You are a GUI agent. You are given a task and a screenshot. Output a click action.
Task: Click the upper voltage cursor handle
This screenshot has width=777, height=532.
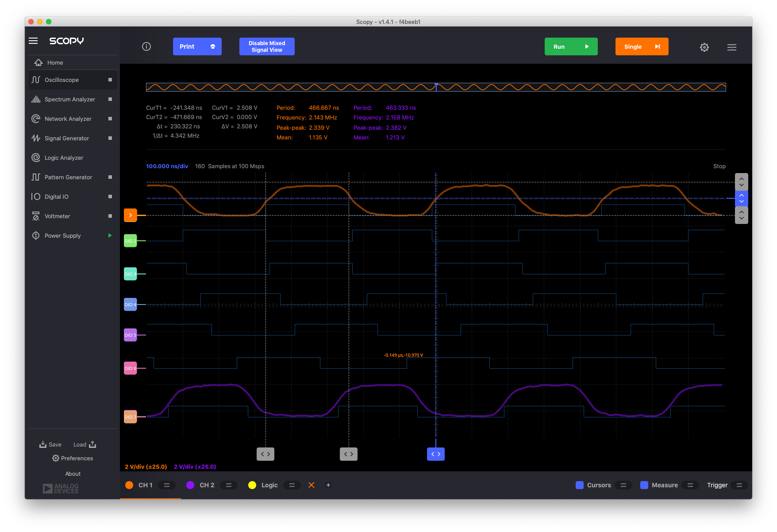click(x=742, y=182)
